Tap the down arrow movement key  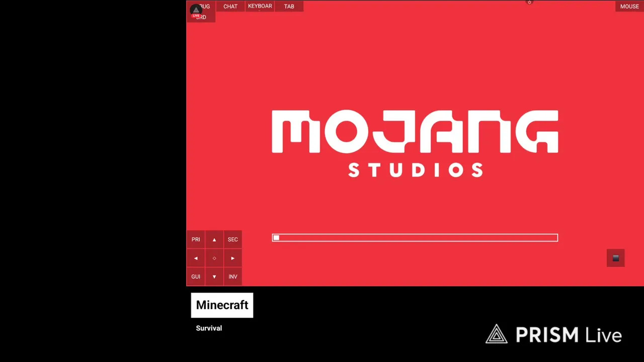click(214, 277)
